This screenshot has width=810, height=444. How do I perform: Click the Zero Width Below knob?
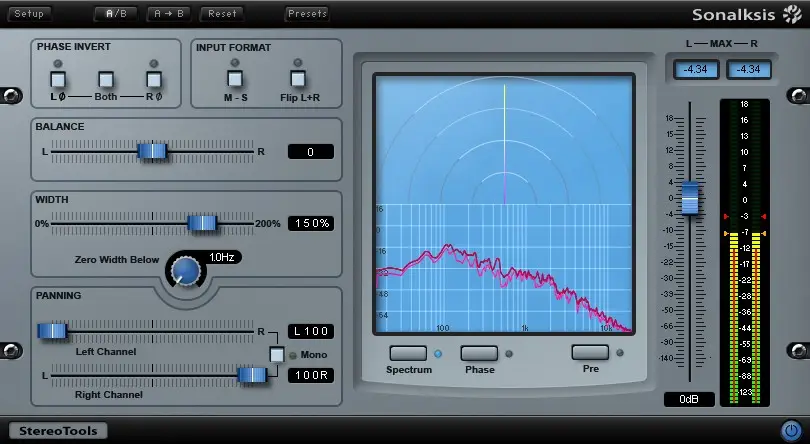(x=185, y=271)
